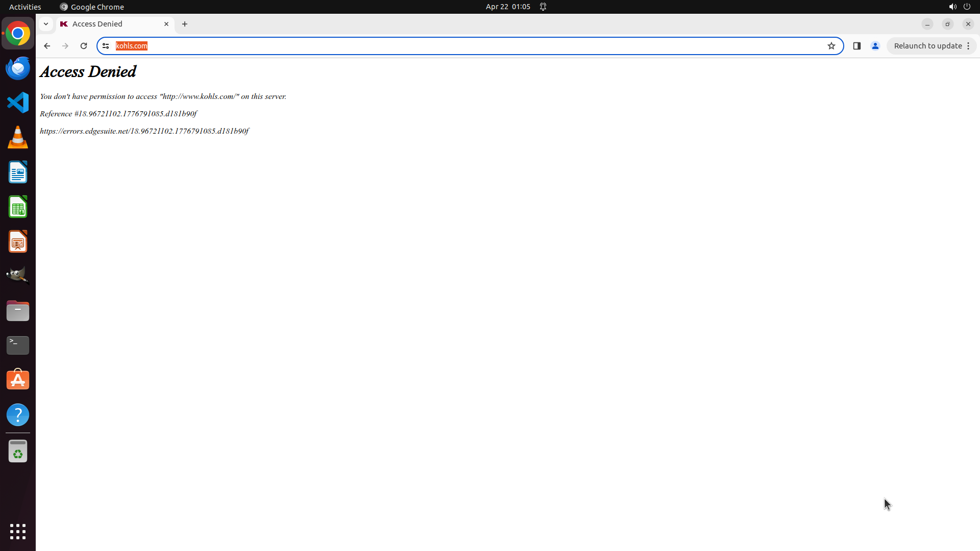Open the clock and calendar panel
980x551 pixels.
(508, 7)
